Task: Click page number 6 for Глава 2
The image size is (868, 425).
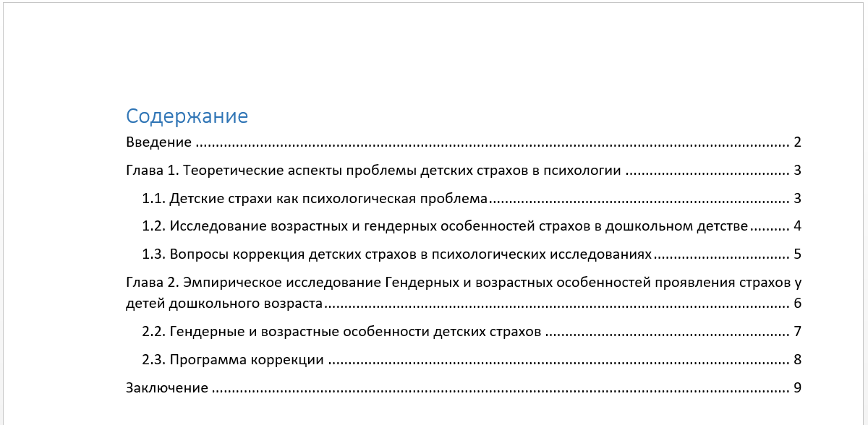Action: (797, 304)
